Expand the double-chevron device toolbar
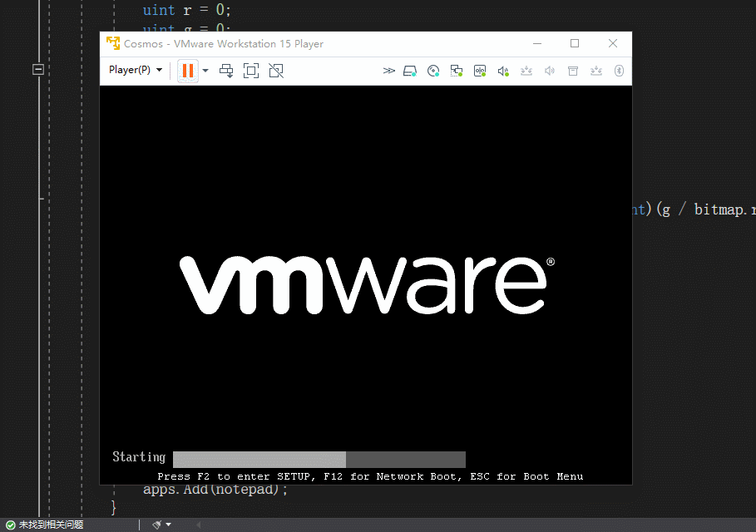The width and height of the screenshot is (756, 532). [x=388, y=71]
